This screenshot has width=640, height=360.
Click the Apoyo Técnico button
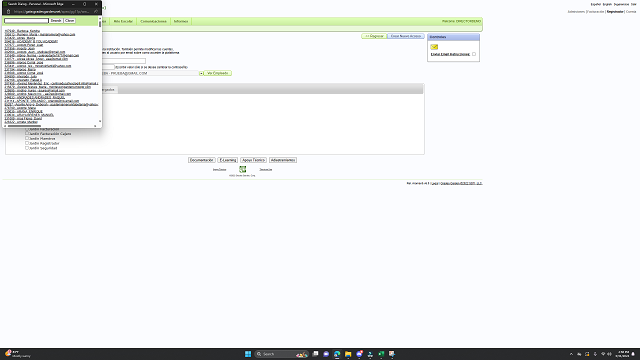point(253,160)
